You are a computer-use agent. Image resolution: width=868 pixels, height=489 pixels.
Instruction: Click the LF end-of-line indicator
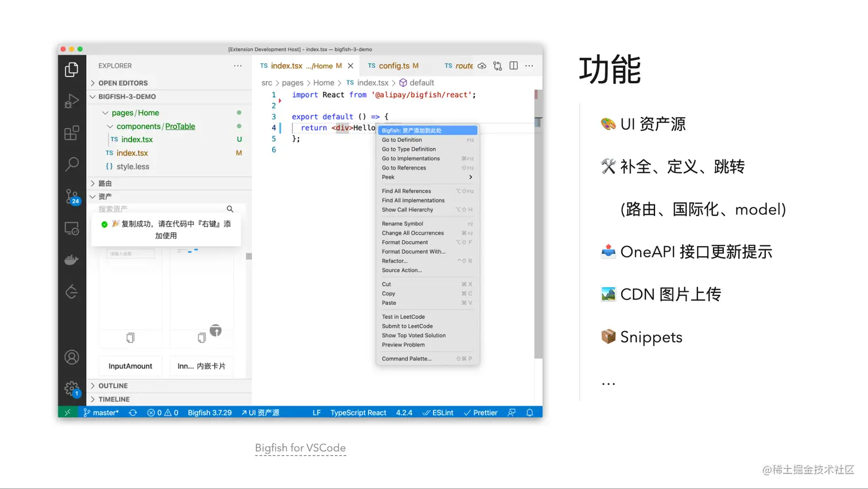(x=316, y=413)
